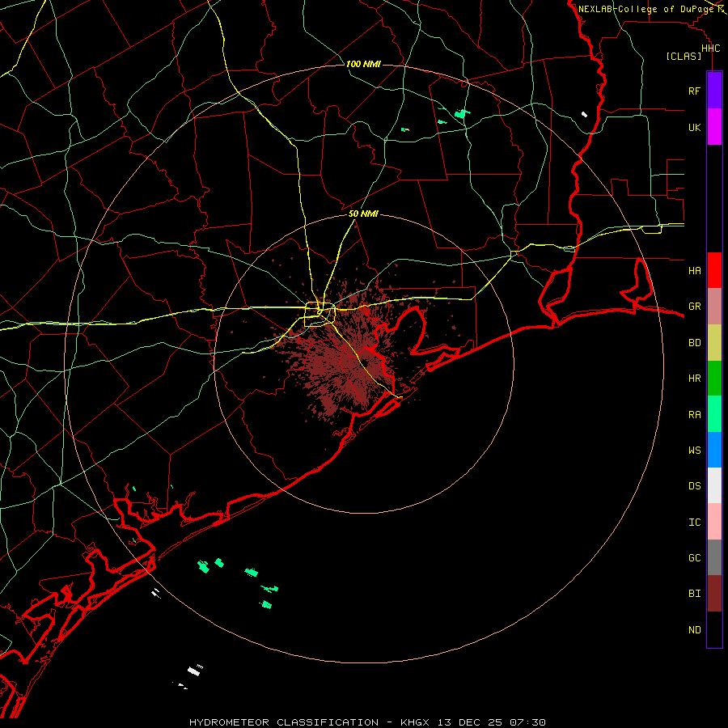Click the UK magenta legend swatch
The image size is (728, 728).
[x=714, y=127]
